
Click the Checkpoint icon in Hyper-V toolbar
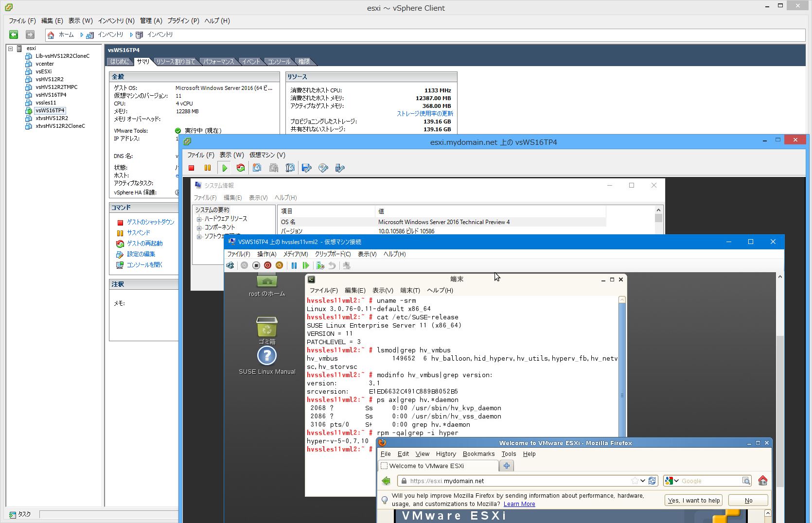(320, 265)
